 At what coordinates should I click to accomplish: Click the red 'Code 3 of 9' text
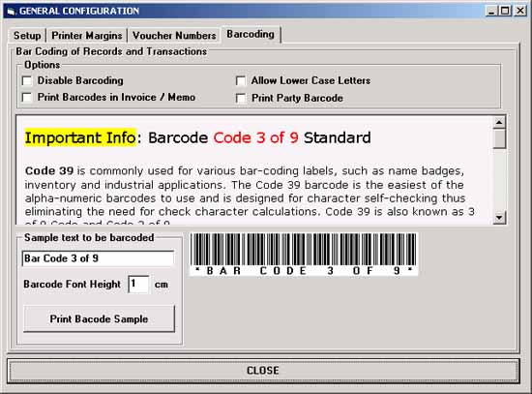pos(255,137)
